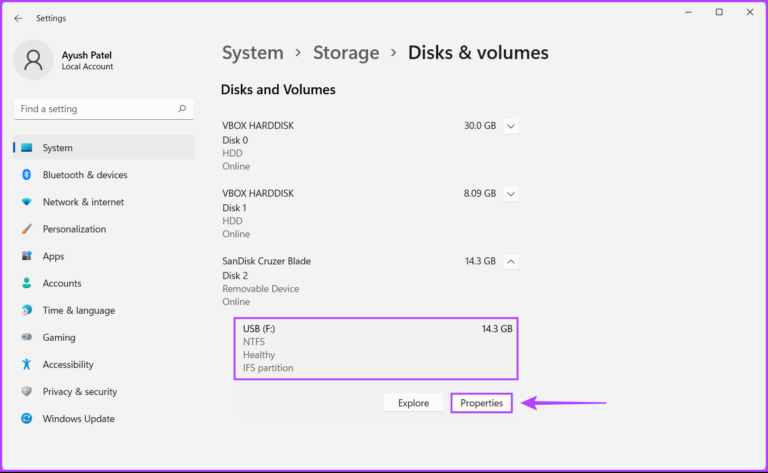
Task: Select Gaming label in sidebar
Action: [x=59, y=337]
